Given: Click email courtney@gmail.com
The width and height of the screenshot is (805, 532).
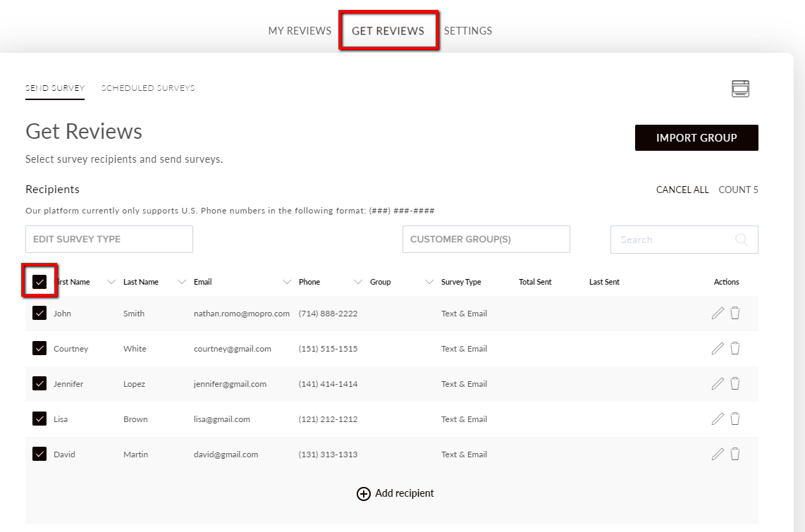Looking at the screenshot, I should coord(233,349).
